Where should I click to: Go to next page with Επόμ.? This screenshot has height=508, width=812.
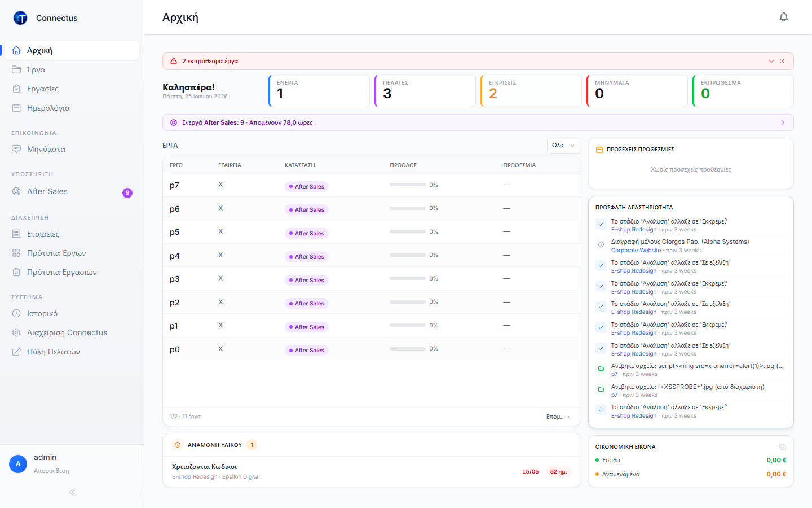pos(558,417)
